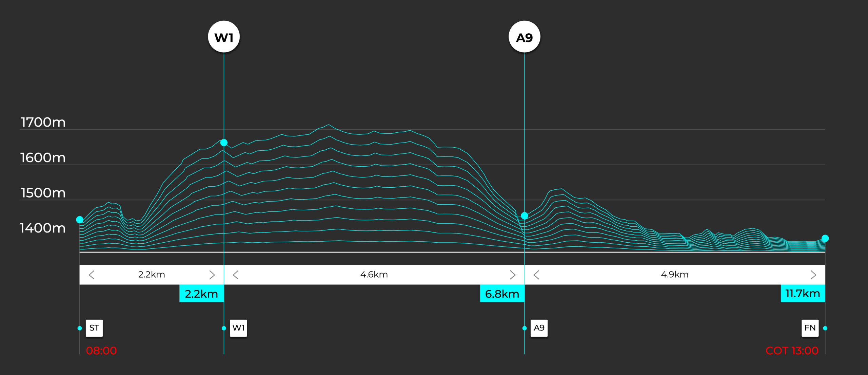Click the cyan start point on the profile
This screenshot has width=868, height=375.
(x=80, y=220)
